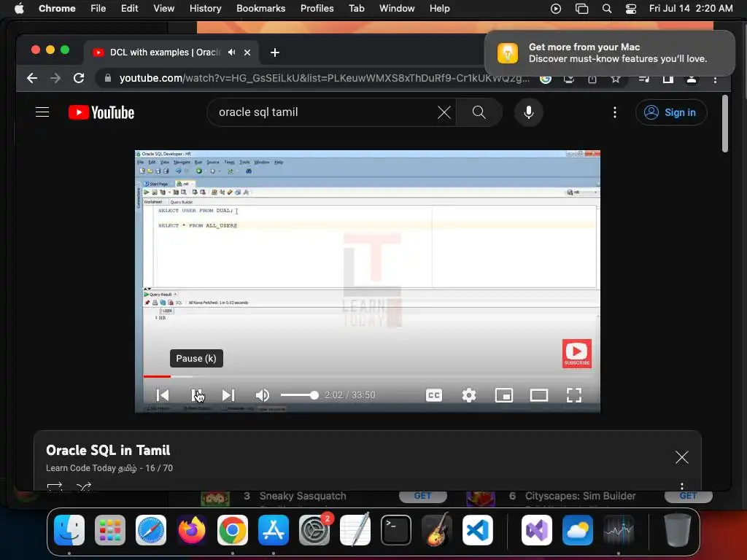Open Launchpad from the Dock
Screen dimensions: 747x560
110,530
